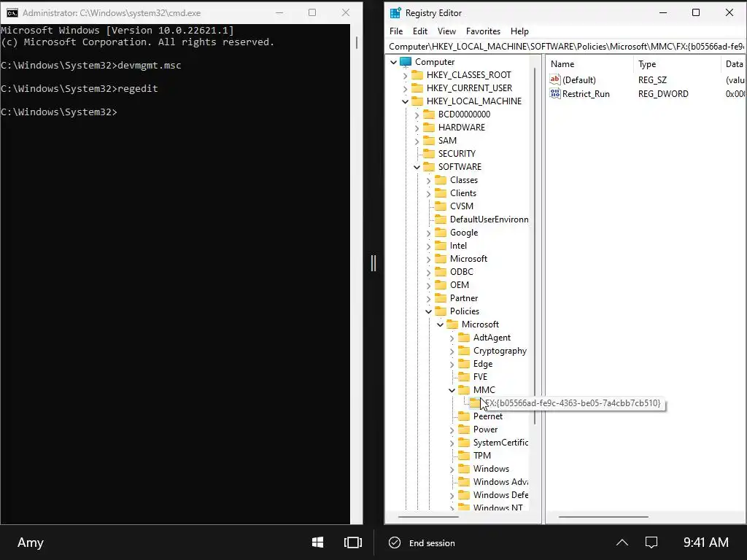Select the SystemCertificates key
The width and height of the screenshot is (747, 560).
coord(500,443)
